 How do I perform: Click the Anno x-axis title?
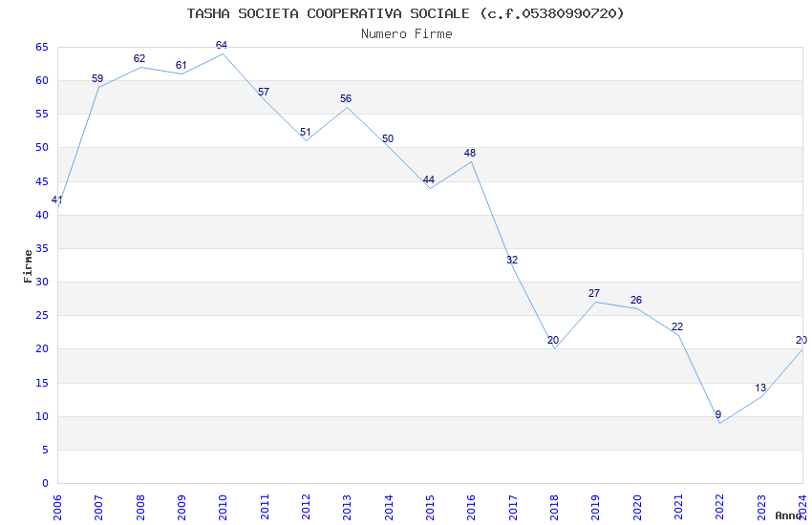click(787, 515)
